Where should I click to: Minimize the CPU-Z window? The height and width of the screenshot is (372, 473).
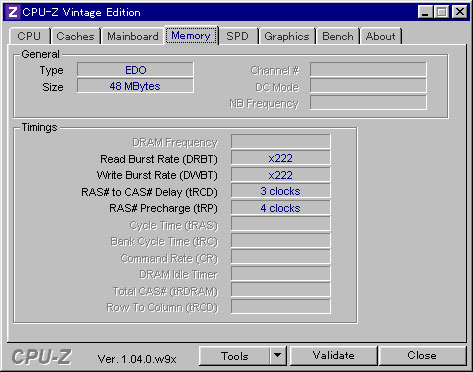tap(425, 12)
